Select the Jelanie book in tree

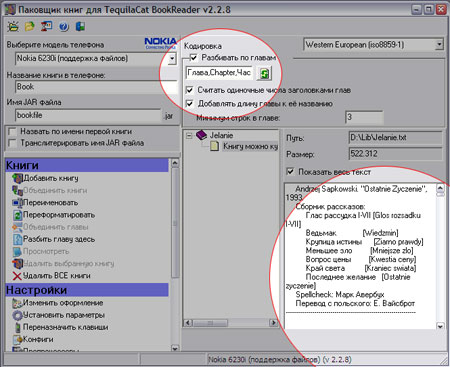click(221, 135)
